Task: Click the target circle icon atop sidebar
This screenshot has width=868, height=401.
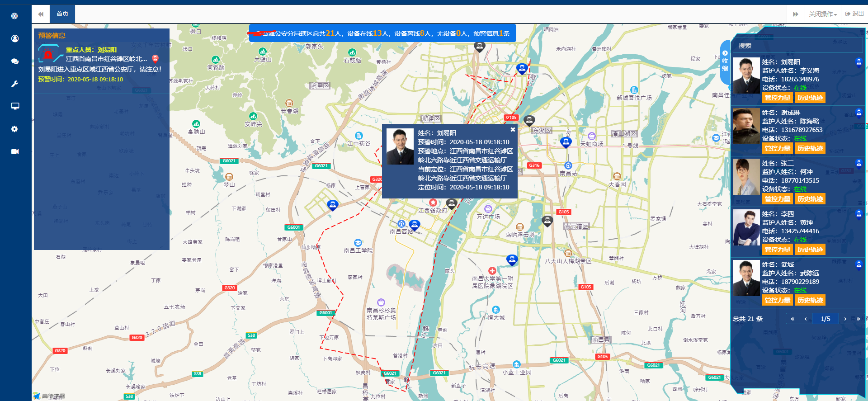Action: 15,16
